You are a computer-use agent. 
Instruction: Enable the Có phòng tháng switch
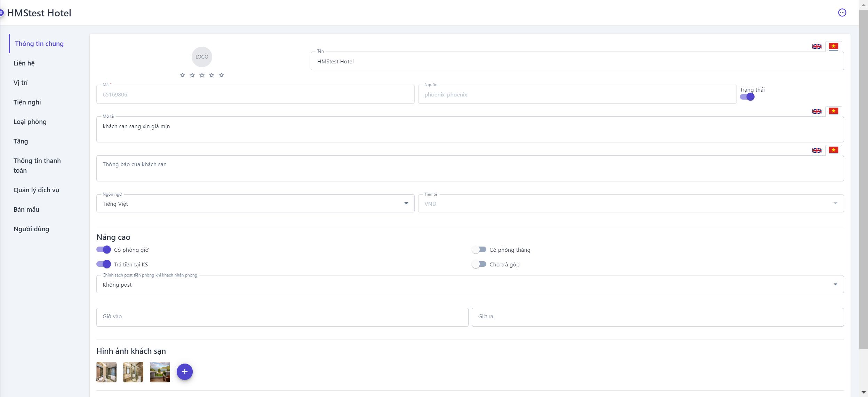(x=479, y=250)
